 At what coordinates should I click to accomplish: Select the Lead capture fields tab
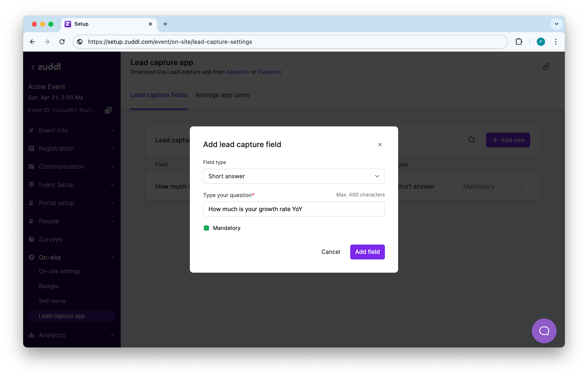pyautogui.click(x=159, y=95)
